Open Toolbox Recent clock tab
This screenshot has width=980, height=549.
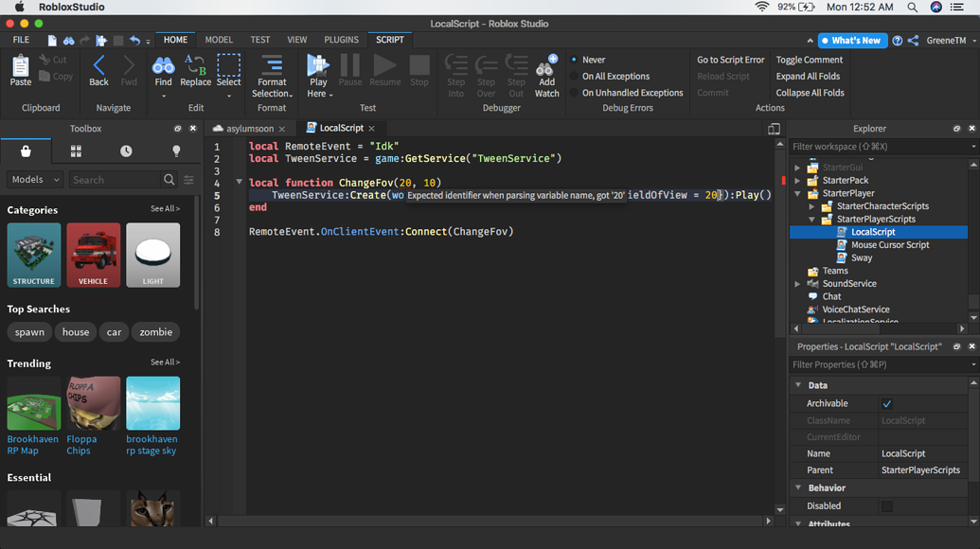[x=126, y=151]
